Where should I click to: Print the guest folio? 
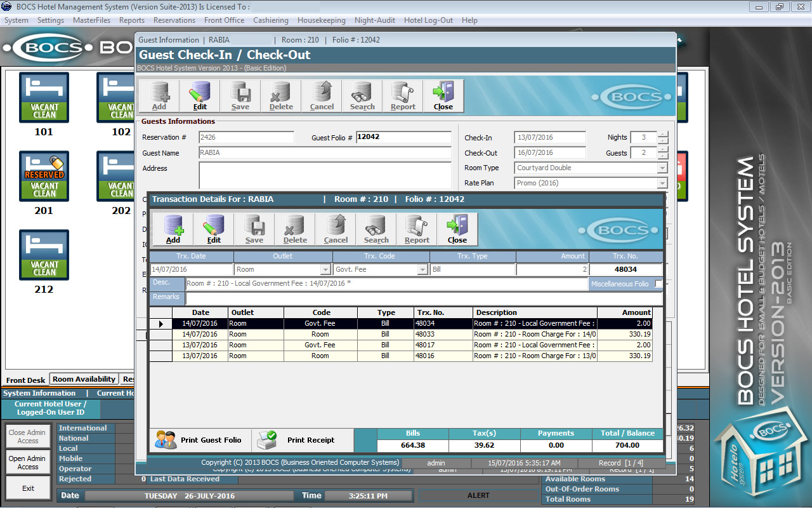(x=200, y=439)
